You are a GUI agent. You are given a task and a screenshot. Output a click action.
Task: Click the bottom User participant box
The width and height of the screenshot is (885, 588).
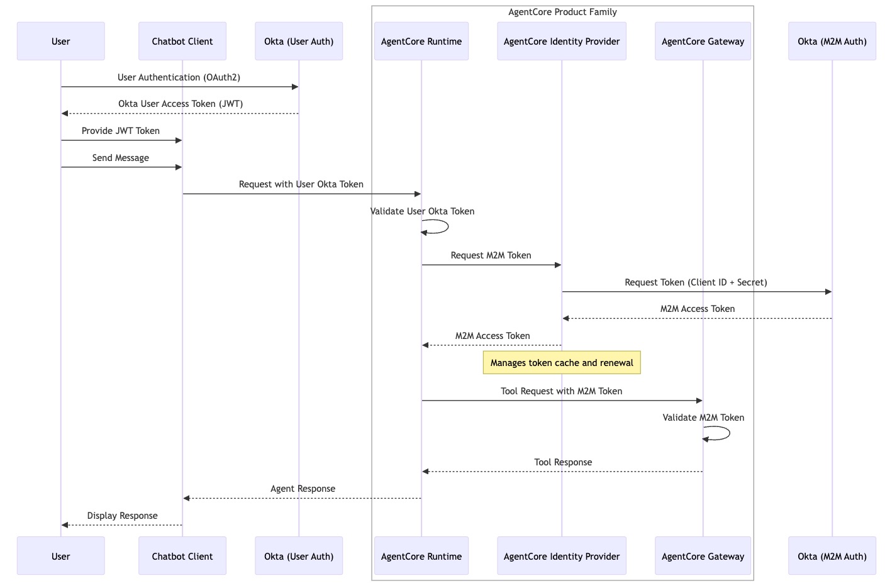61,556
